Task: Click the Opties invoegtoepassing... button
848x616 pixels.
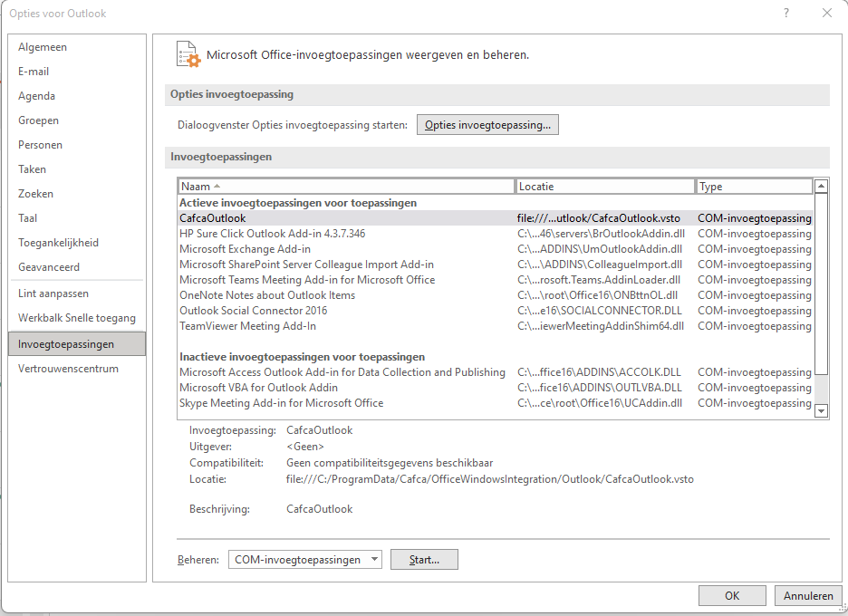Action: point(487,125)
